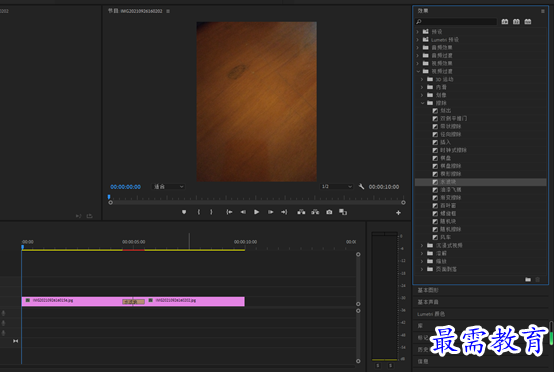Screen dimensions: 554x372
Task: Select the 径向擦除 transition
Action: [x=450, y=134]
